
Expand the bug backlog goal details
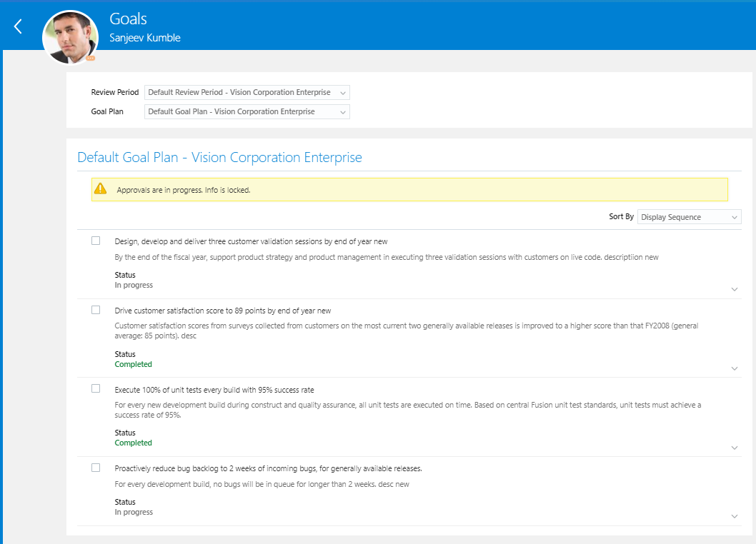[735, 515]
